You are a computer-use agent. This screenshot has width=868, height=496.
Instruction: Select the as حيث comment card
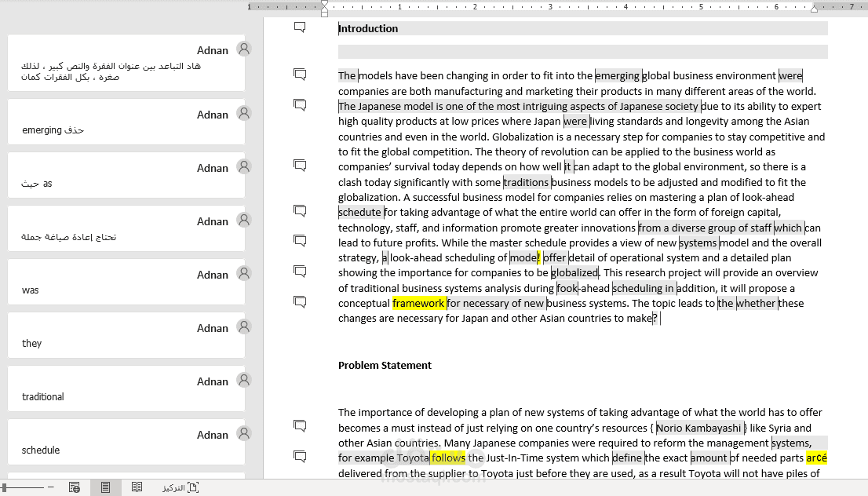(126, 174)
